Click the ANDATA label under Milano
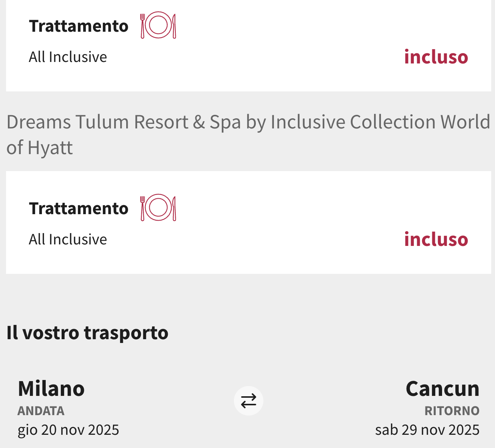 point(41,411)
